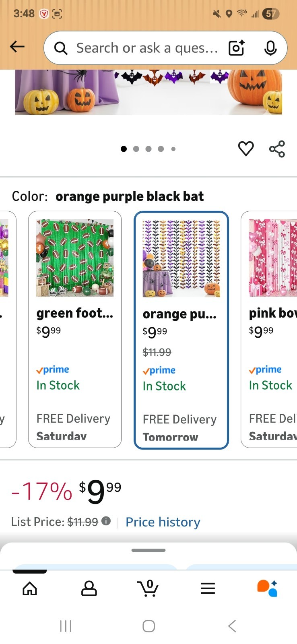Tap Halloween bat product image
This screenshot has height=644, width=297.
point(148,92)
